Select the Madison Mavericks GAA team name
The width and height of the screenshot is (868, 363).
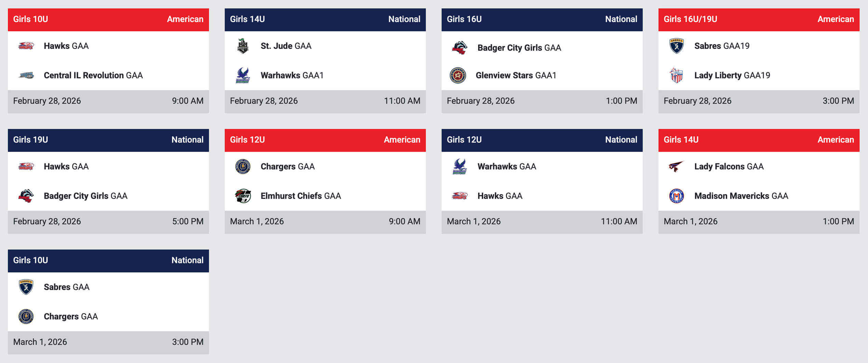(741, 196)
